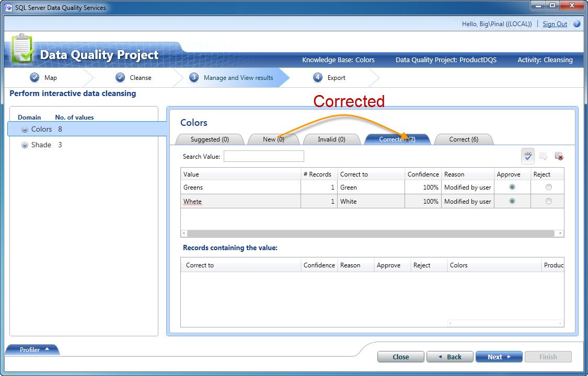Click the SQL Server DQS title bar icon
Image resolution: width=588 pixels, height=376 pixels.
pos(8,7)
